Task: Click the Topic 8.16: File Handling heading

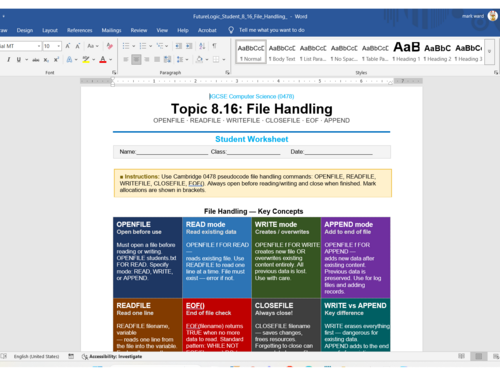Action: click(x=252, y=109)
